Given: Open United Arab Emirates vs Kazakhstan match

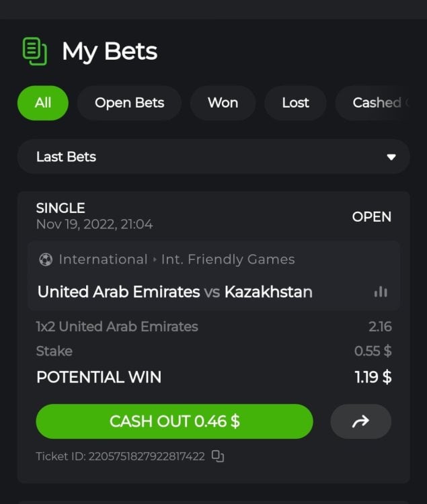Looking at the screenshot, I should pyautogui.click(x=175, y=292).
